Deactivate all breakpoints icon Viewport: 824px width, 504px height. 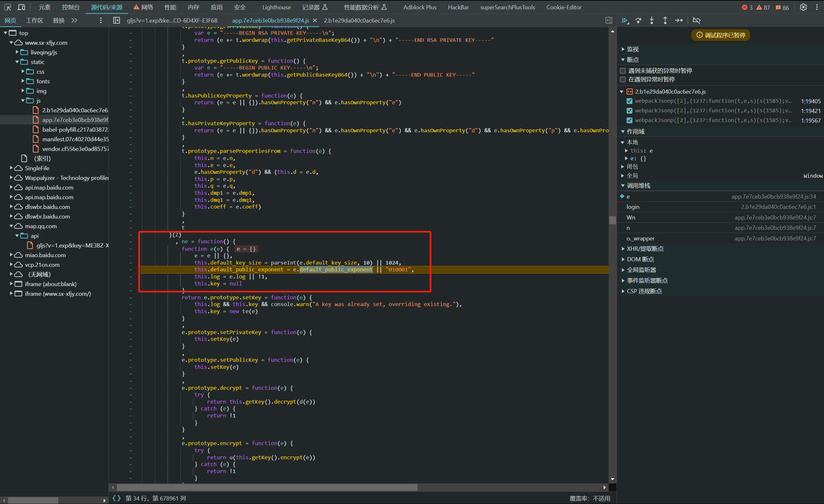696,20
